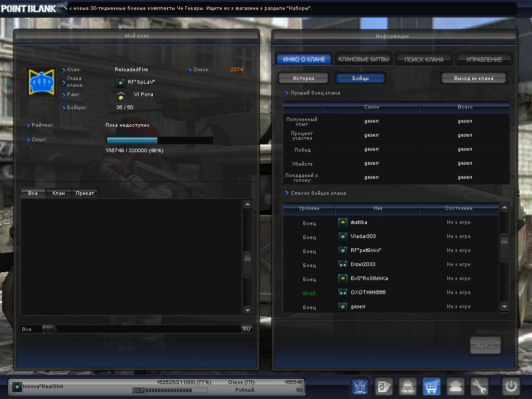This screenshot has width=532, height=399.
Task: Click member list scroll down arrow
Action: tap(504, 307)
